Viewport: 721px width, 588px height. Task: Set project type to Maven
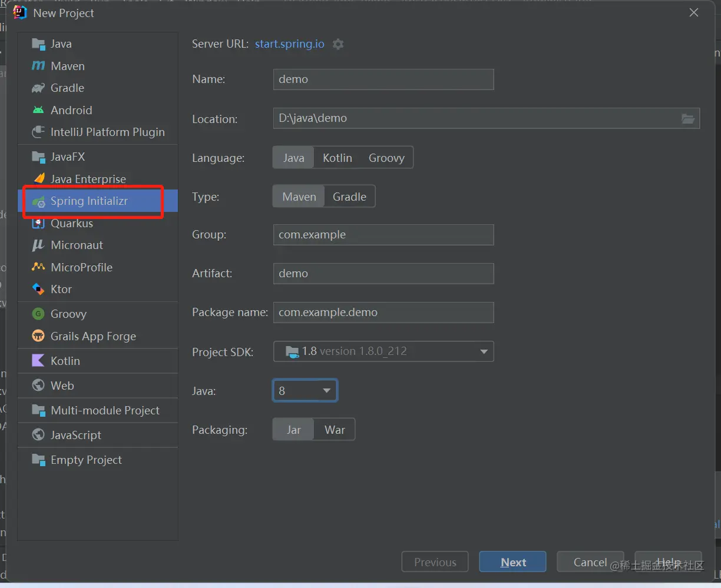pyautogui.click(x=299, y=197)
